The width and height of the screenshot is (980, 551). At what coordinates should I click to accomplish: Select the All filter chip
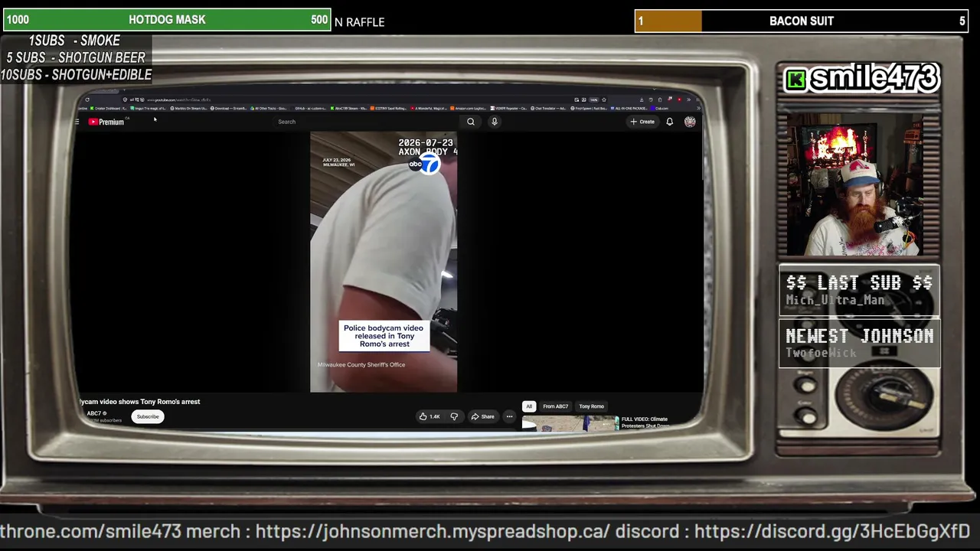tap(528, 406)
